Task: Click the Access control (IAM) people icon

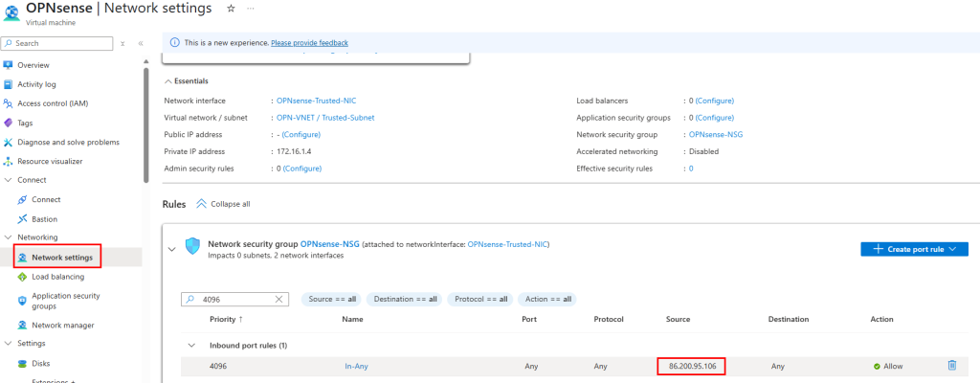Action: (8, 103)
